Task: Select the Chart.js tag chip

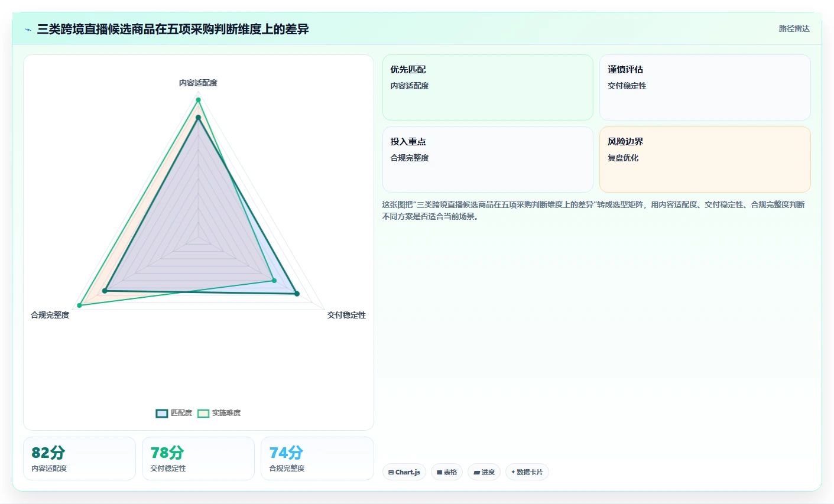Action: 404,472
